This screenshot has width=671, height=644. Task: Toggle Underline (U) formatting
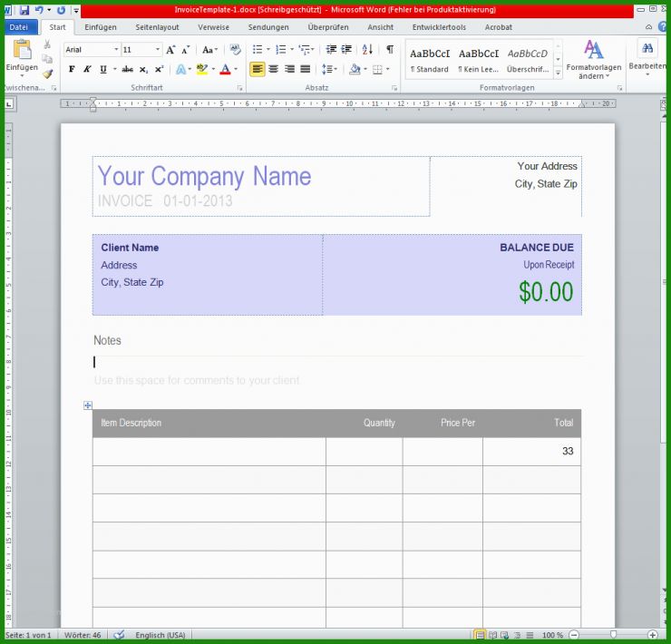(x=103, y=69)
